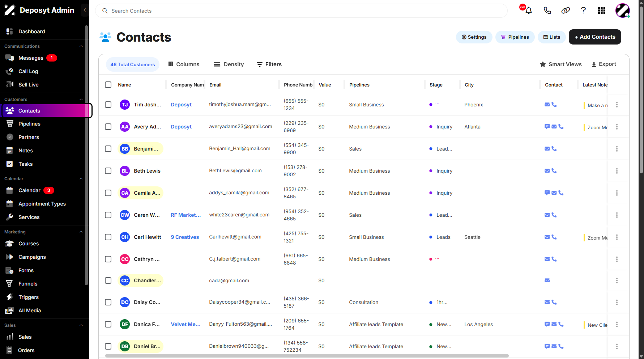Click the TJ avatar for Tim Josh
This screenshot has width=644, height=359.
125,105
